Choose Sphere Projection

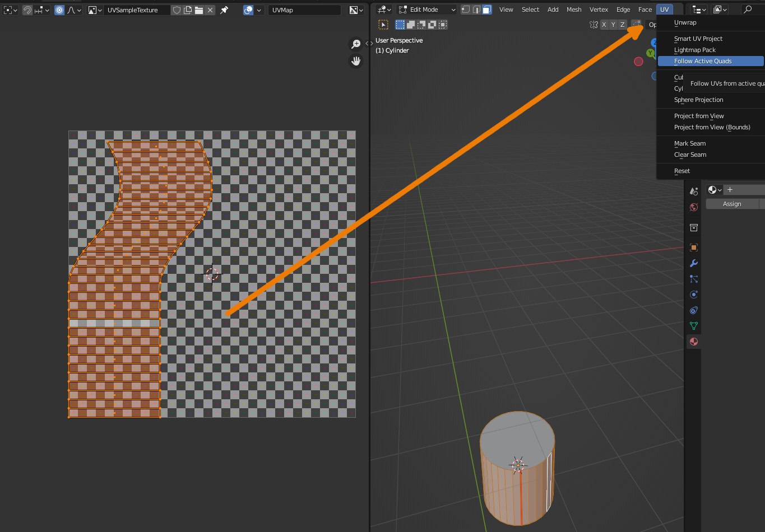click(711, 100)
